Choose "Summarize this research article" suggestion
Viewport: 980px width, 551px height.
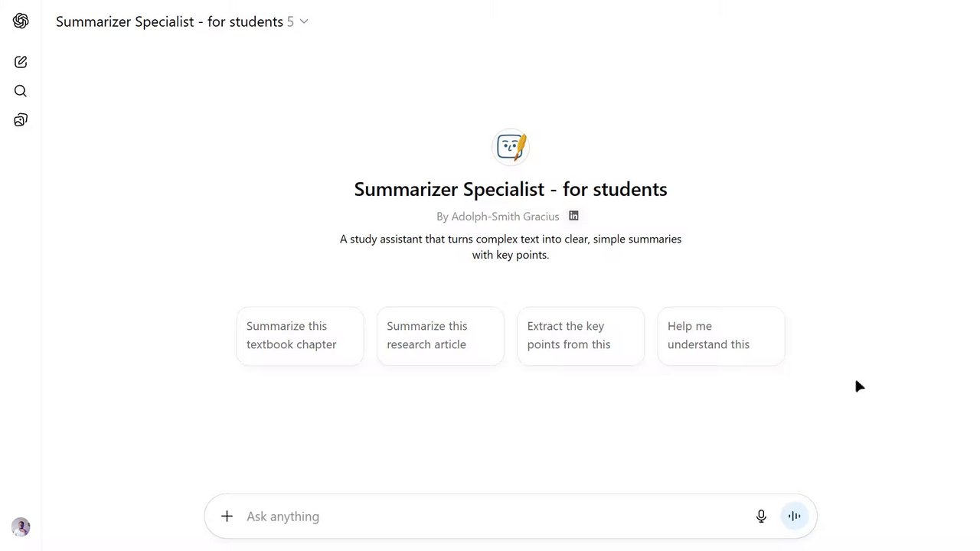(x=440, y=336)
